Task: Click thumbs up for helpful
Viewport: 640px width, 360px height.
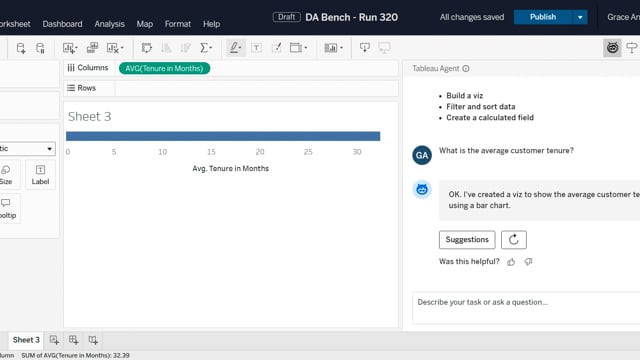Action: [x=511, y=262]
